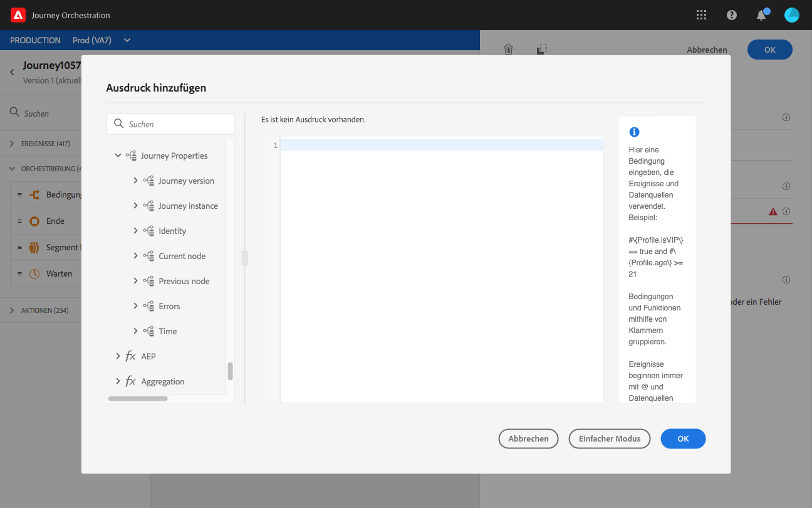812x508 pixels.
Task: Collapse the Journey Properties tree node
Action: (x=118, y=156)
